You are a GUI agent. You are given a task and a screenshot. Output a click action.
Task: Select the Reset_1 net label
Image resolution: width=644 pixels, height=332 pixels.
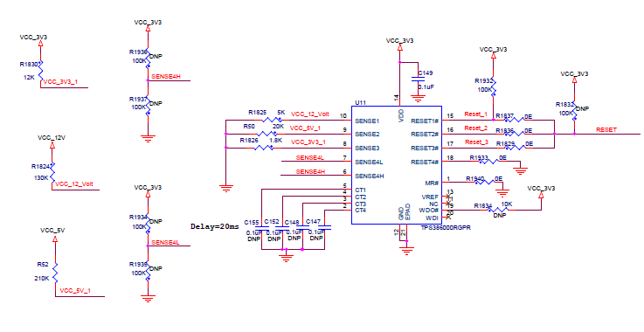pos(475,114)
